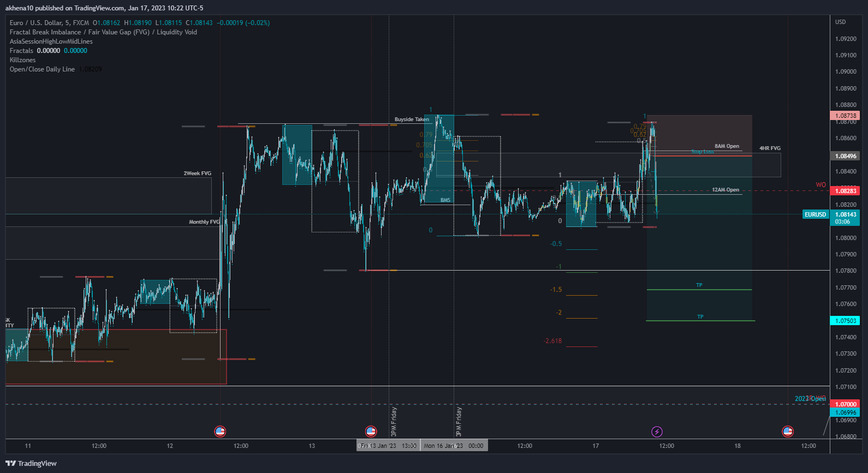This screenshot has height=473, width=868.
Task: Click the -0.5 fib extension label
Action: pyautogui.click(x=556, y=244)
